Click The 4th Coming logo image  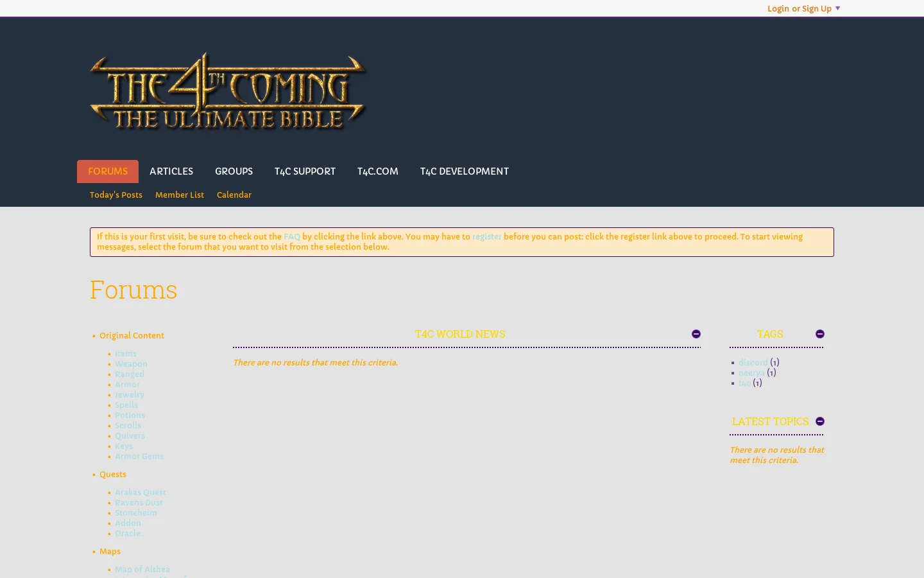pyautogui.click(x=228, y=91)
